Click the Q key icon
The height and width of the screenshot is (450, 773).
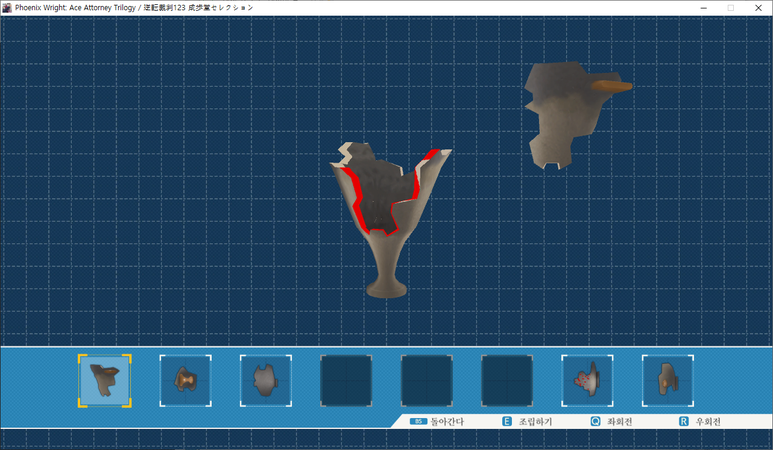(x=596, y=421)
